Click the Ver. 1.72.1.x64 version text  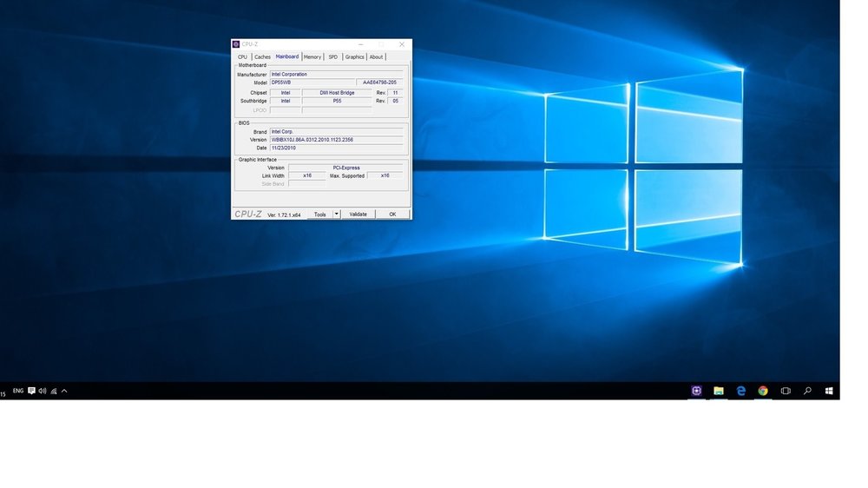tap(284, 215)
